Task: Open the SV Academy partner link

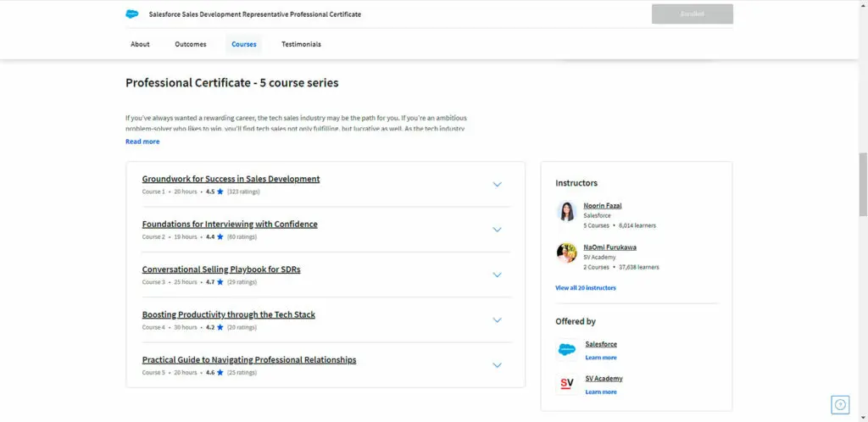Action: (604, 379)
